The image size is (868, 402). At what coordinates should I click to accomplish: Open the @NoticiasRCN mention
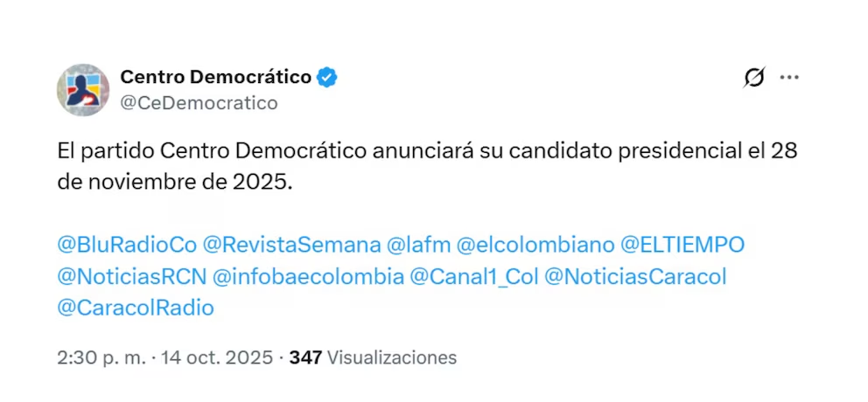(x=131, y=276)
